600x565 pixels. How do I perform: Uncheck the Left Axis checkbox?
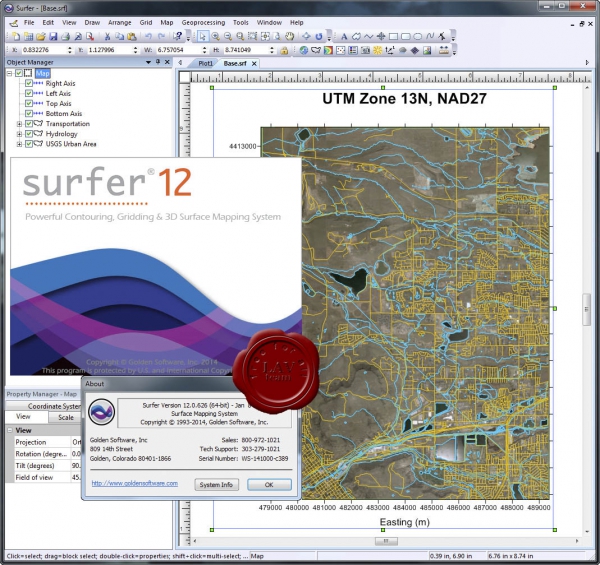point(29,93)
